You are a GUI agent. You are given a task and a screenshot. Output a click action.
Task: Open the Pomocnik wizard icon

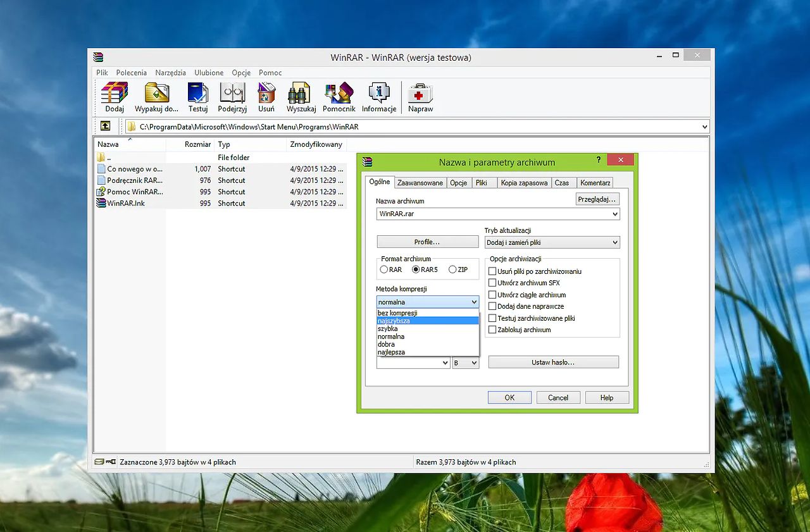pyautogui.click(x=339, y=93)
